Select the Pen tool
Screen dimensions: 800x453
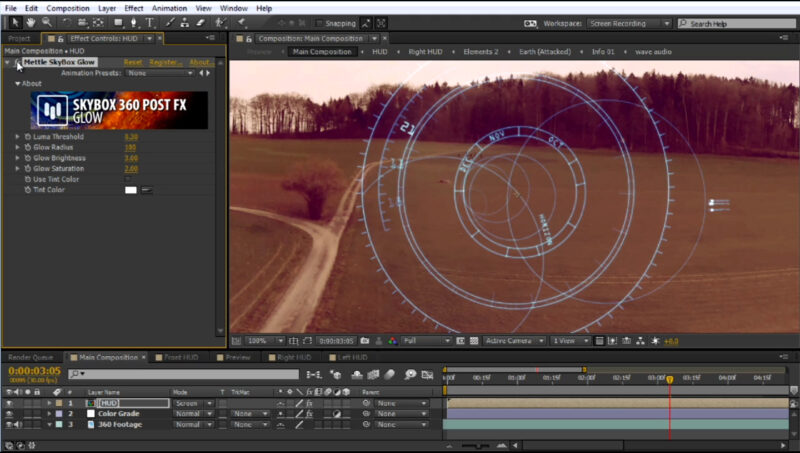click(x=135, y=22)
